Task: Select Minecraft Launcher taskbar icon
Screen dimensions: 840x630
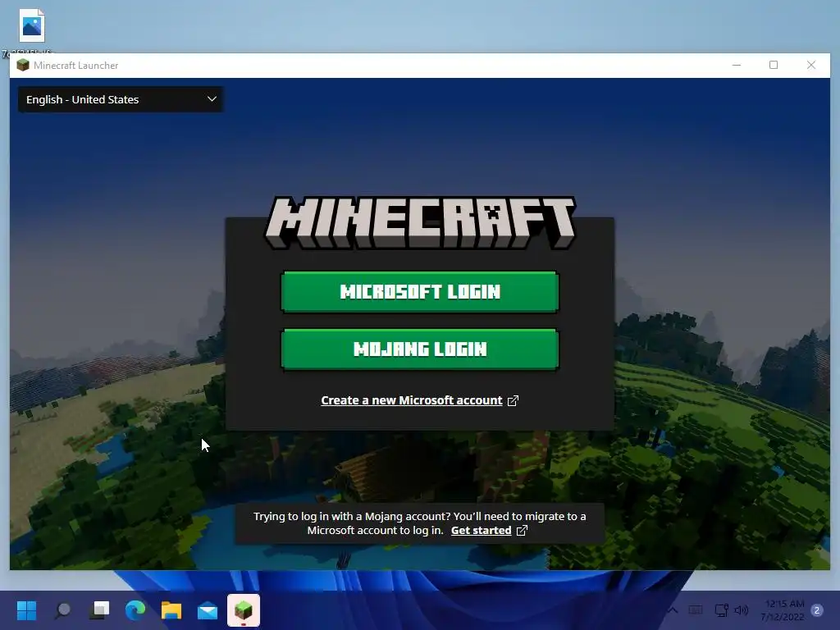Action: pos(244,610)
